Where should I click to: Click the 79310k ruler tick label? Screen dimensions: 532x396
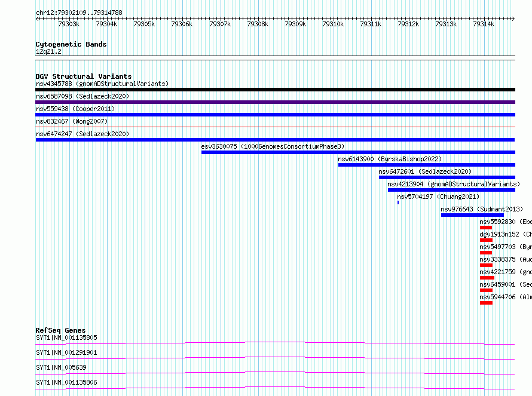tap(333, 24)
